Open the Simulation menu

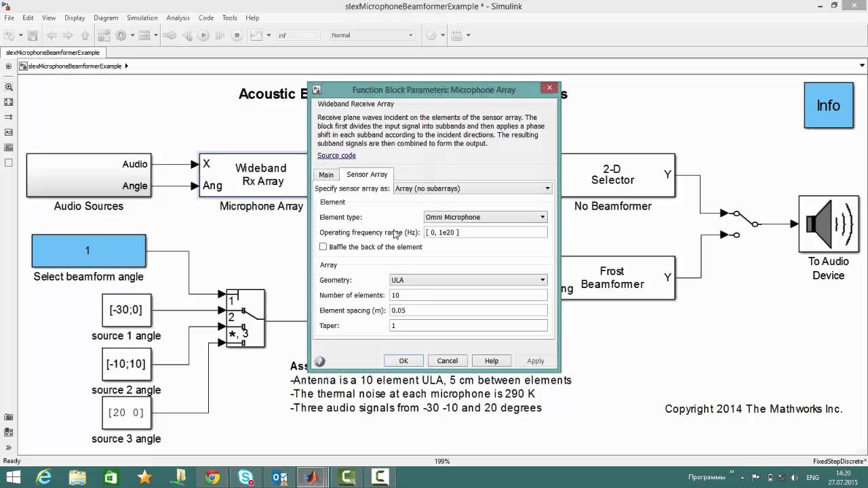tap(142, 18)
